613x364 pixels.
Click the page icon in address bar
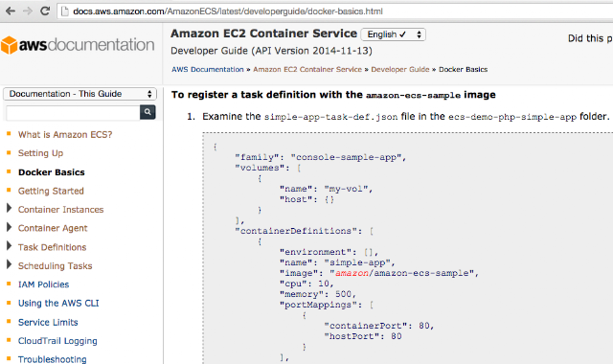coord(65,11)
